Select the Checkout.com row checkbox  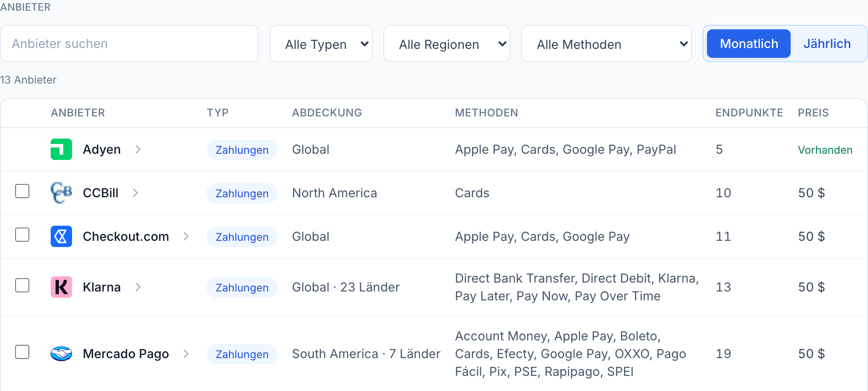pos(22,235)
